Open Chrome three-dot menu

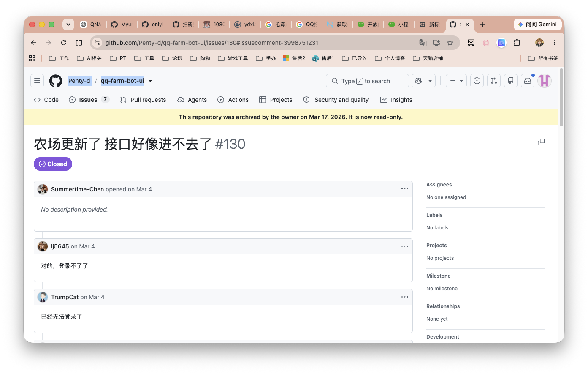click(555, 43)
